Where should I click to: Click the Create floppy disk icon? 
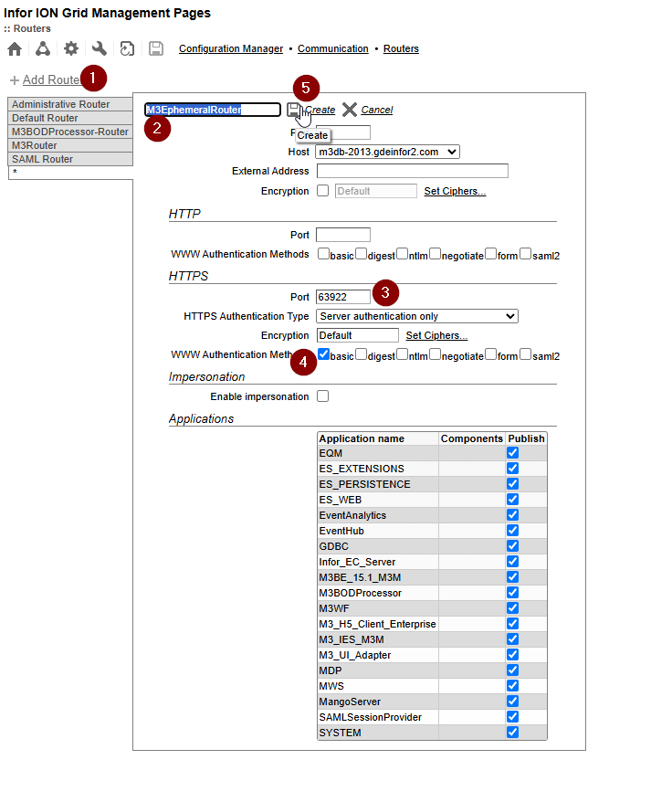(x=294, y=110)
